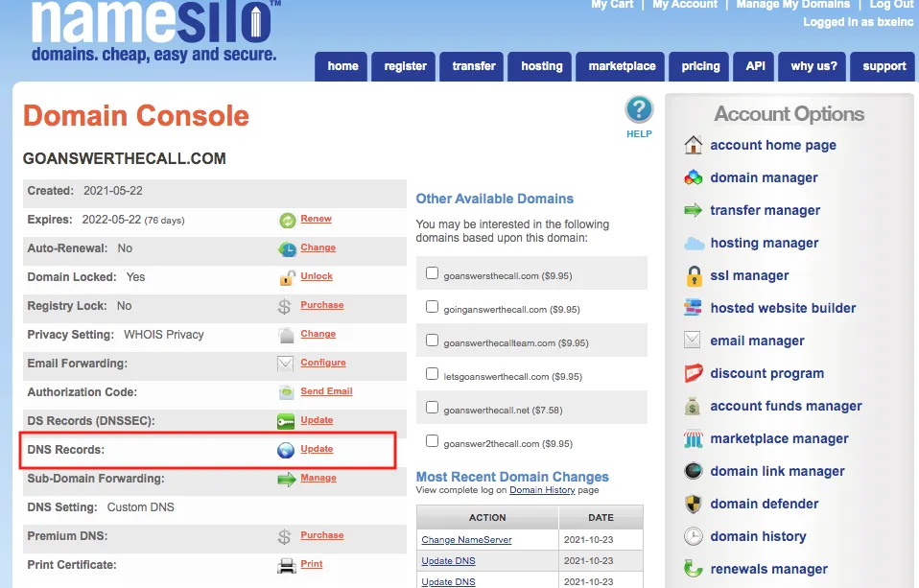This screenshot has height=588, width=919.
Task: Open Manage My Domains in the header
Action: coord(793,5)
